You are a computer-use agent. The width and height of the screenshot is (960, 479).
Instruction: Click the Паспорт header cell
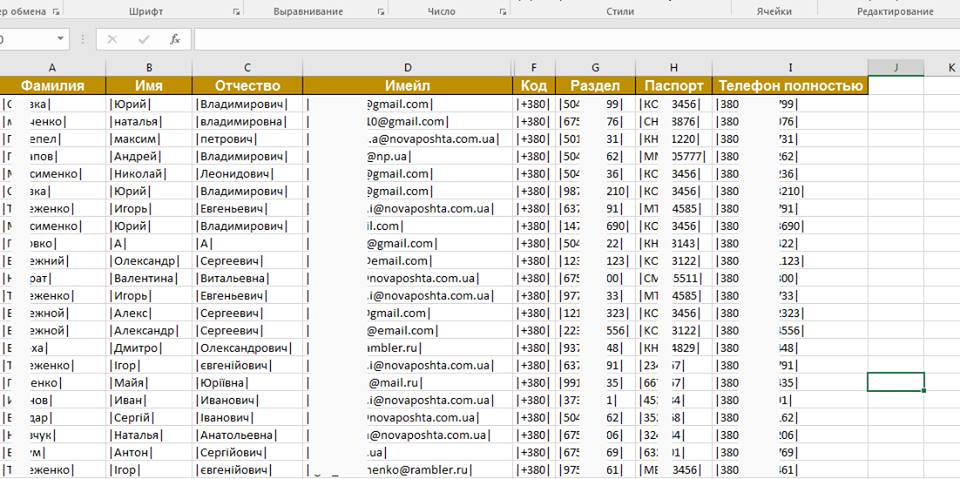click(674, 86)
